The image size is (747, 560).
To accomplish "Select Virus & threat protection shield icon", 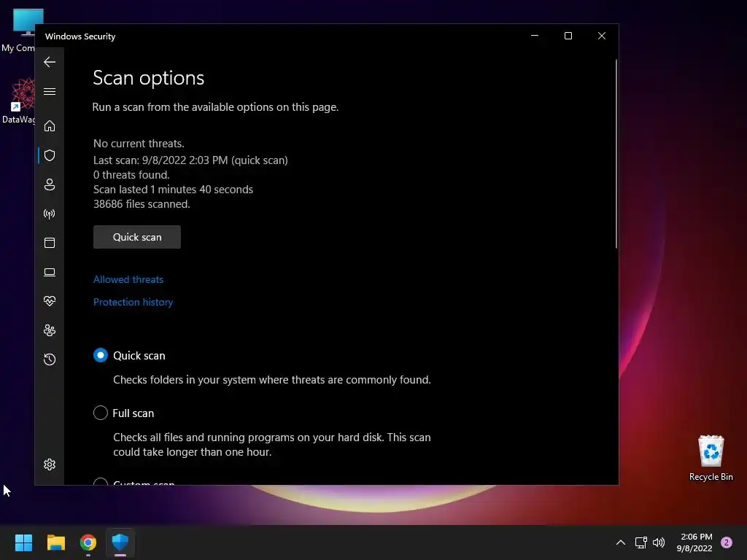I will [x=50, y=155].
